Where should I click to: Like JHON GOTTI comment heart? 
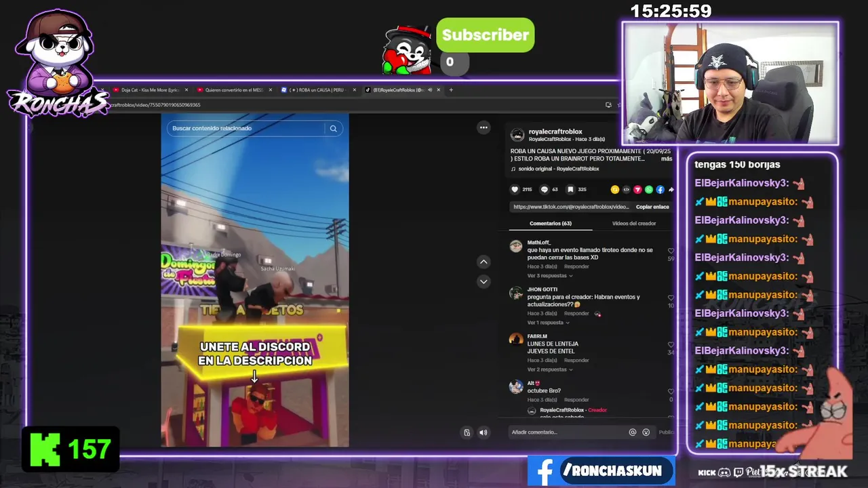tap(671, 298)
